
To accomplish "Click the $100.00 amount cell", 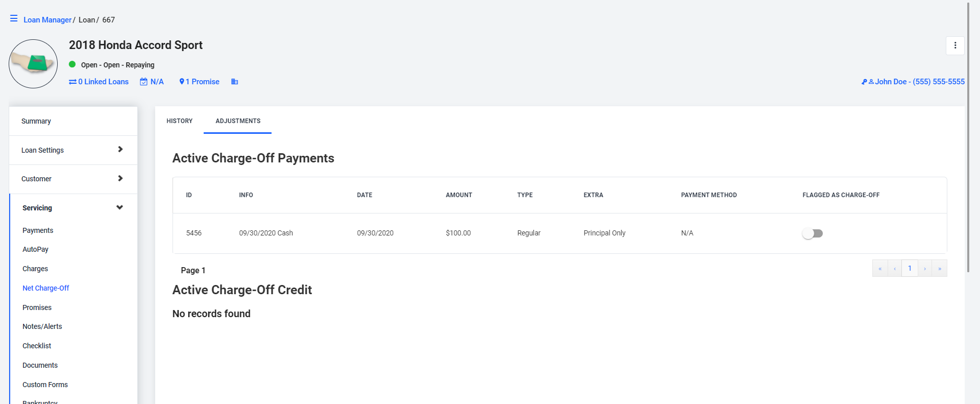I will point(458,233).
